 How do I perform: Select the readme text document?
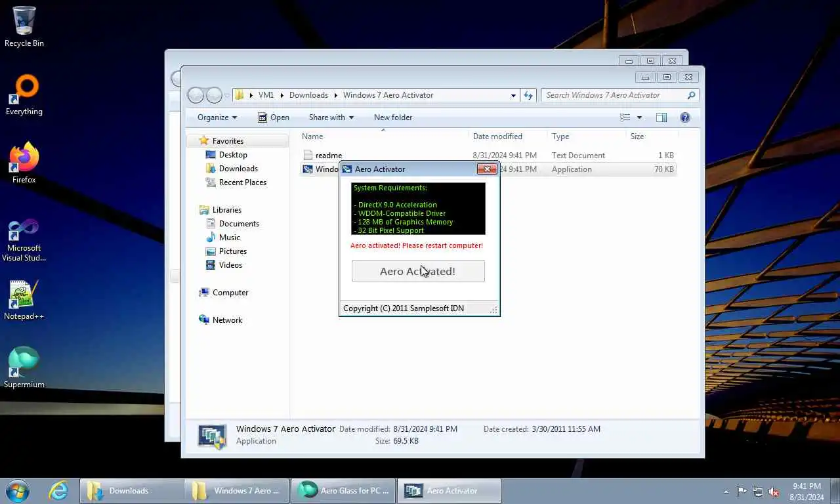point(488,156)
